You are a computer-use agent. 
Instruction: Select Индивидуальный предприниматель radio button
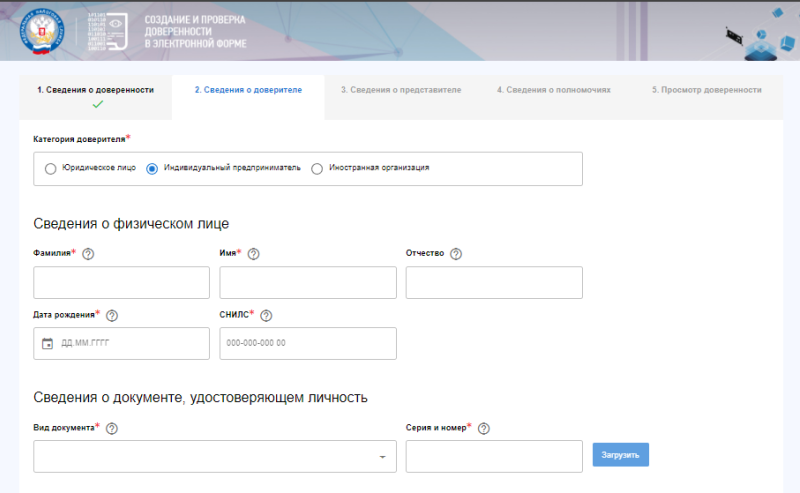152,168
